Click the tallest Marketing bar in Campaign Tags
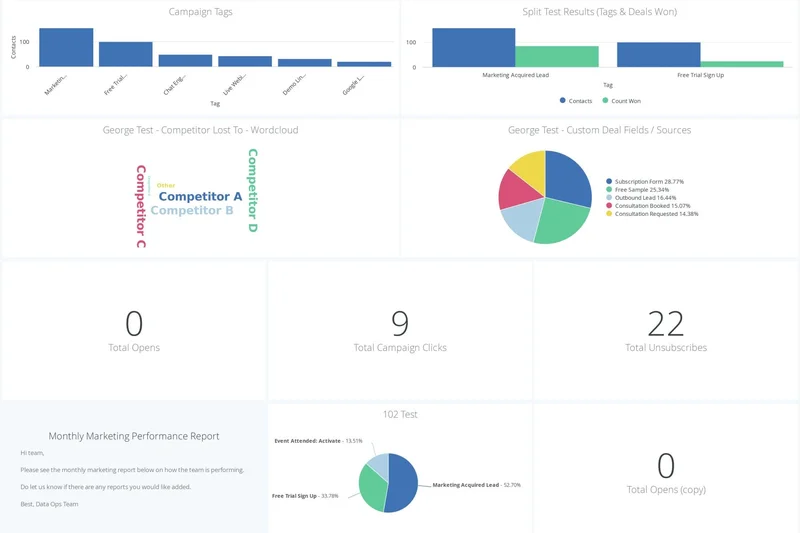 (66, 48)
